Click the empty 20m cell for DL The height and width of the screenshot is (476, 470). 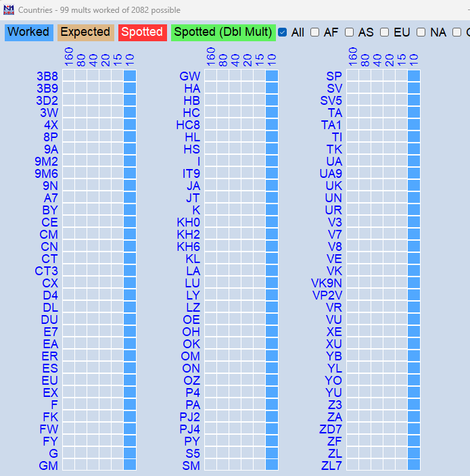coord(105,308)
